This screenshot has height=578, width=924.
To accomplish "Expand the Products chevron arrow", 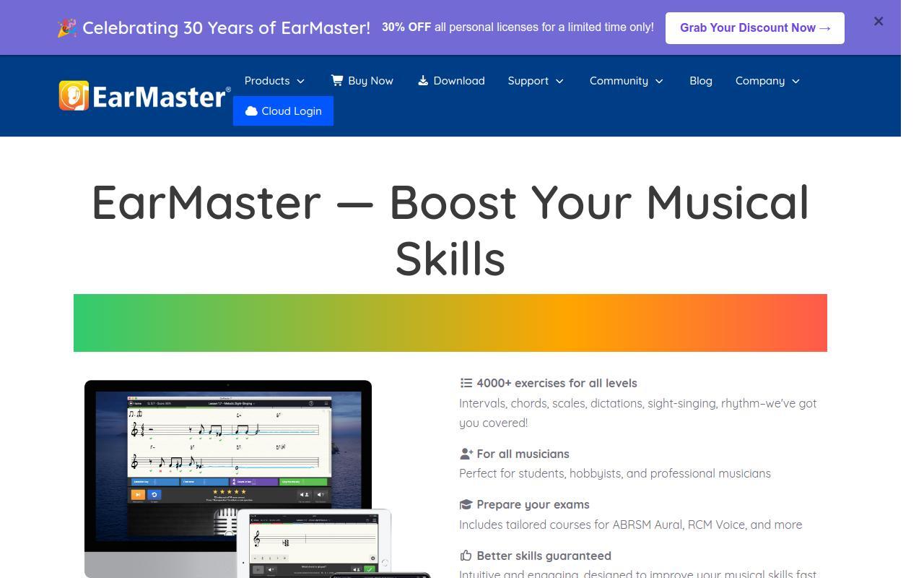I will pos(301,81).
